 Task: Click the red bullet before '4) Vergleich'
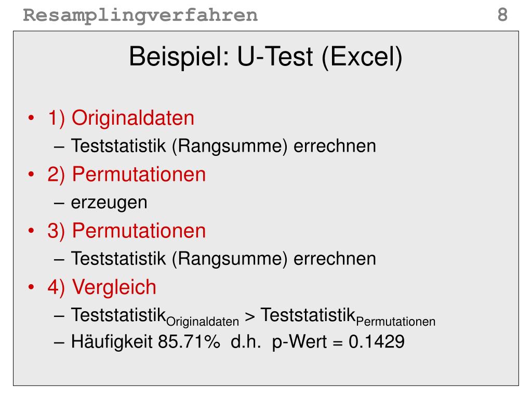pos(31,287)
